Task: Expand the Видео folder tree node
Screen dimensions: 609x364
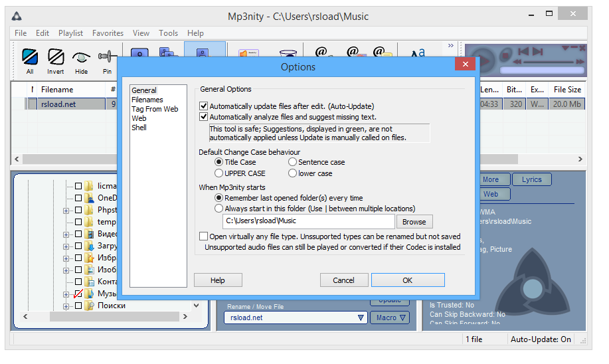Action: 66,234
